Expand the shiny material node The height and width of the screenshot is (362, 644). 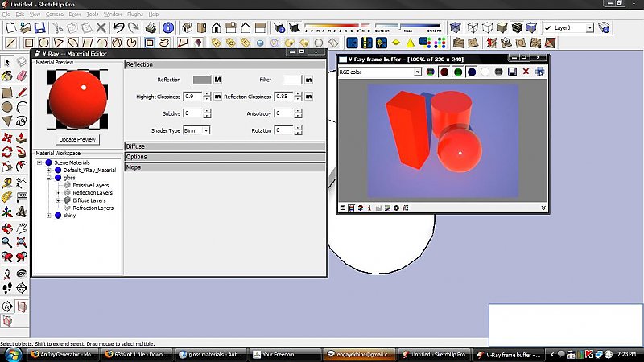click(x=49, y=216)
